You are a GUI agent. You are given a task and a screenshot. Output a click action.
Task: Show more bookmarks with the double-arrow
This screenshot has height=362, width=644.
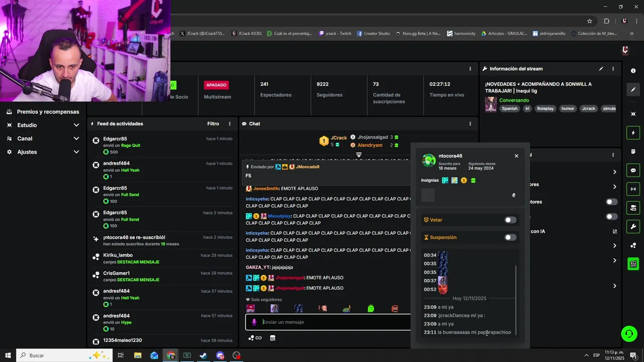pos(631,34)
